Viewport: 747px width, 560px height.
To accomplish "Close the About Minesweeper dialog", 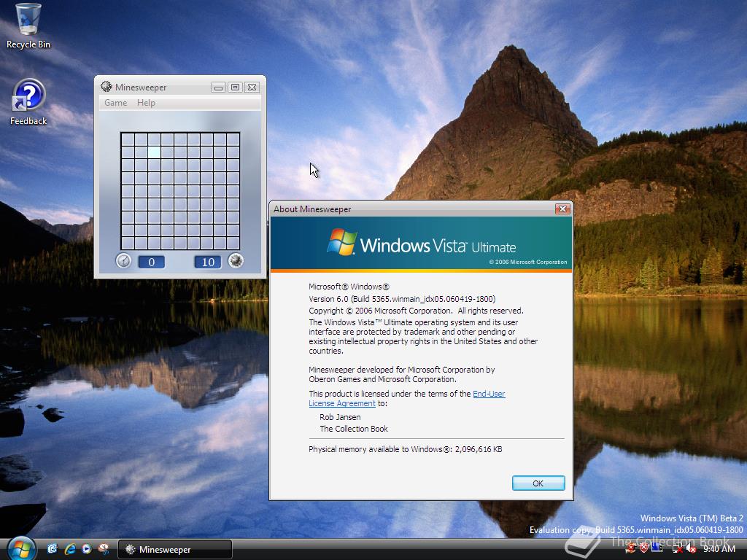I will tap(562, 209).
